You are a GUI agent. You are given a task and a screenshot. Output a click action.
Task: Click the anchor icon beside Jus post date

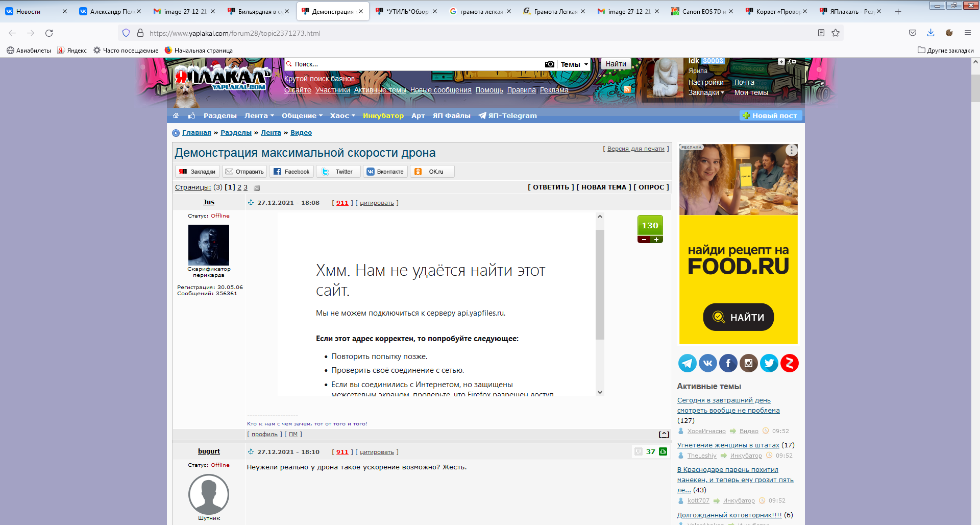click(x=251, y=203)
